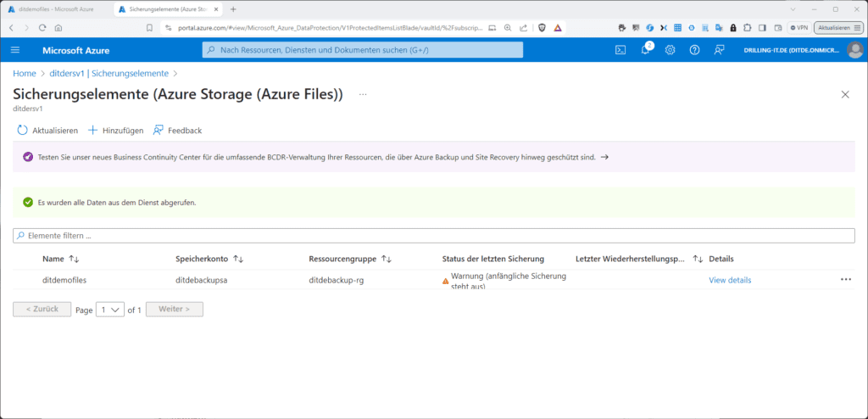This screenshot has height=419, width=868.
Task: Click the zoom magnifier icon in address bar
Action: tap(508, 27)
